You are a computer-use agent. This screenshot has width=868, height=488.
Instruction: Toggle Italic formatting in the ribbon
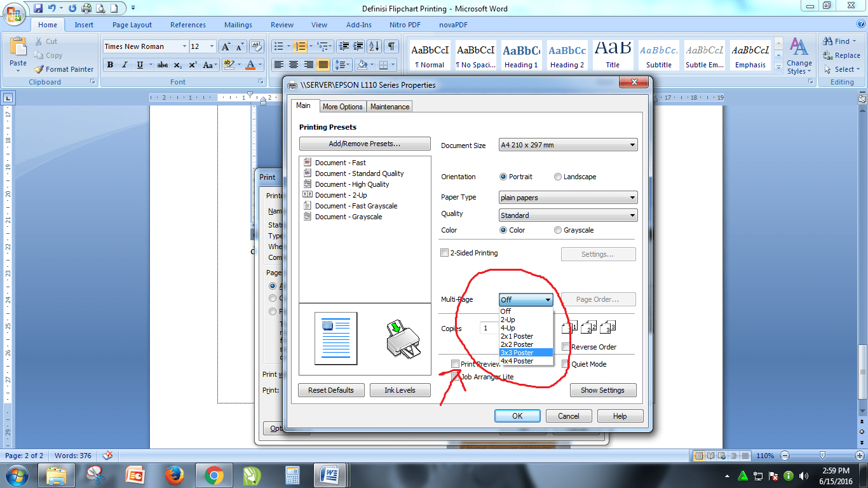(125, 65)
